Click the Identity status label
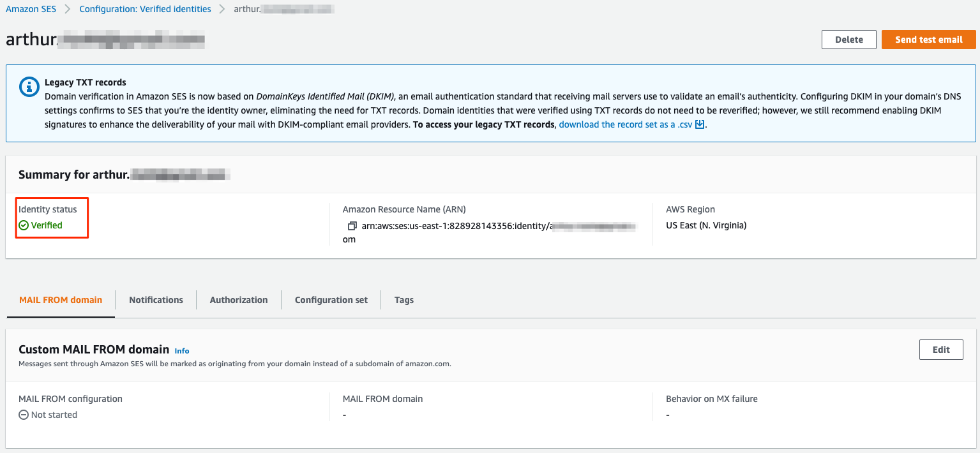 click(x=47, y=209)
